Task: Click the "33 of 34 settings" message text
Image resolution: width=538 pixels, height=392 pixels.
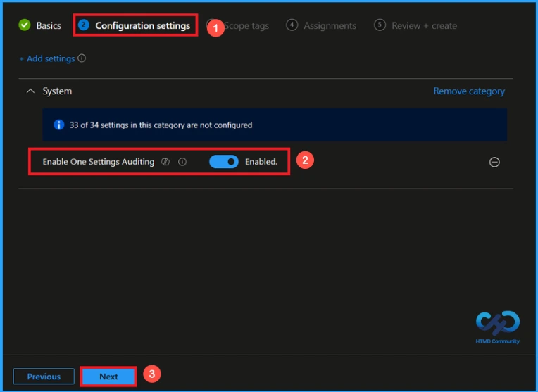Action: (161, 125)
